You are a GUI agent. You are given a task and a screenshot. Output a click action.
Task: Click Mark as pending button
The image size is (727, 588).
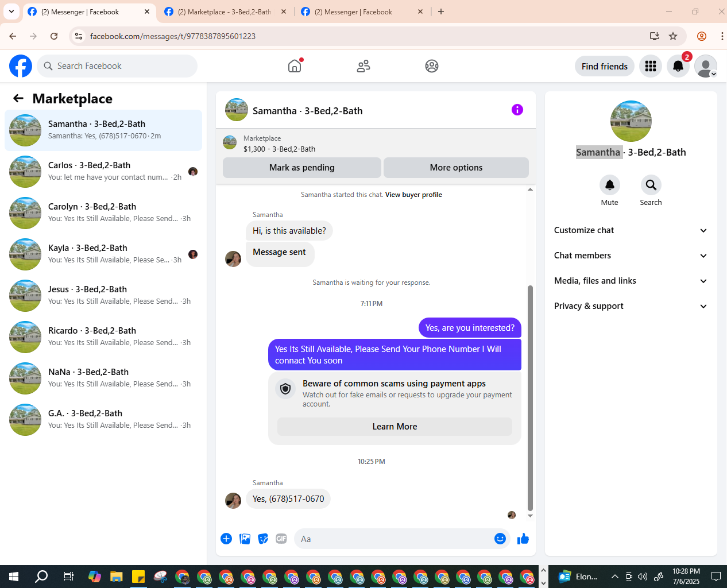[x=302, y=168]
